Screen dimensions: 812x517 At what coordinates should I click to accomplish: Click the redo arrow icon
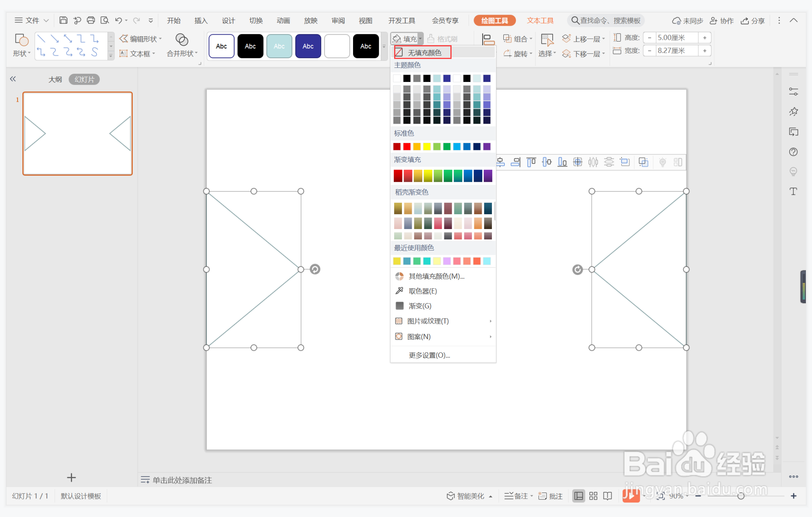136,20
